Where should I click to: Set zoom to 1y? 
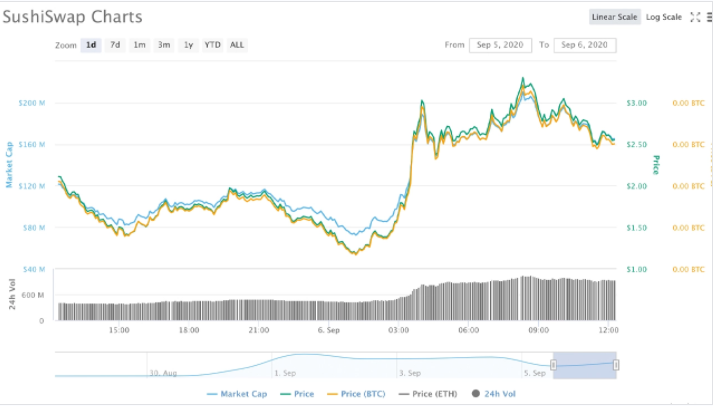click(x=188, y=45)
